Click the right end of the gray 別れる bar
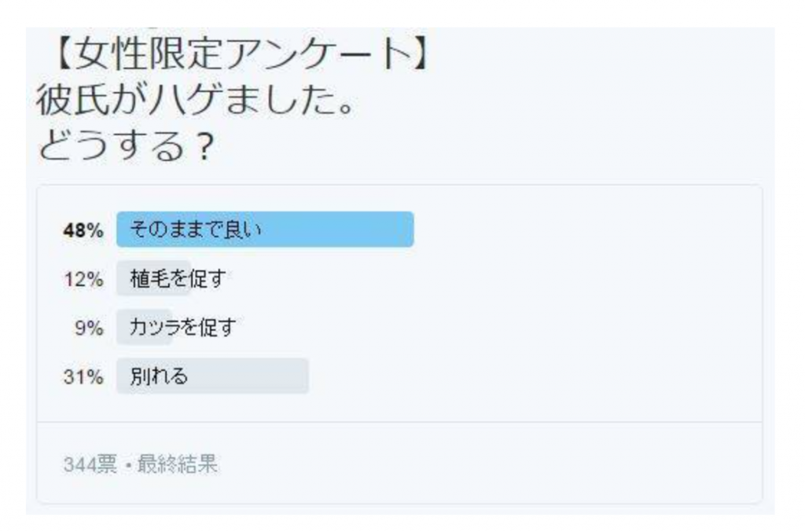Viewport: 805px width, 532px height. pos(303,376)
